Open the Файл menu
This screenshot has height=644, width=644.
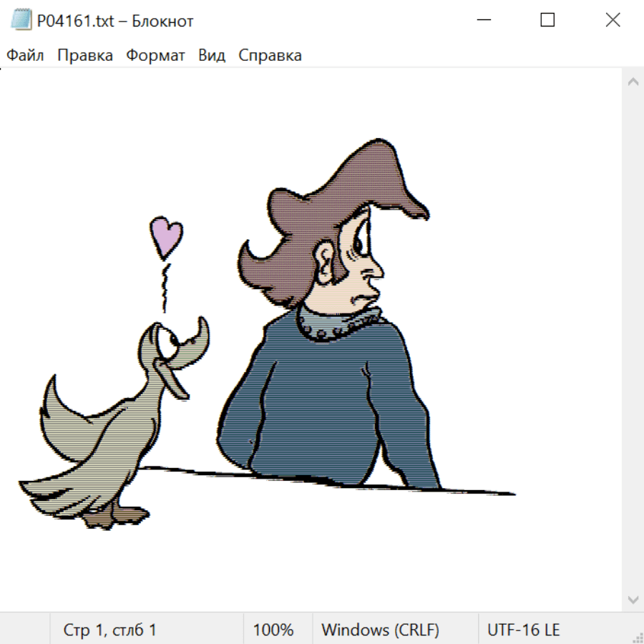point(25,56)
